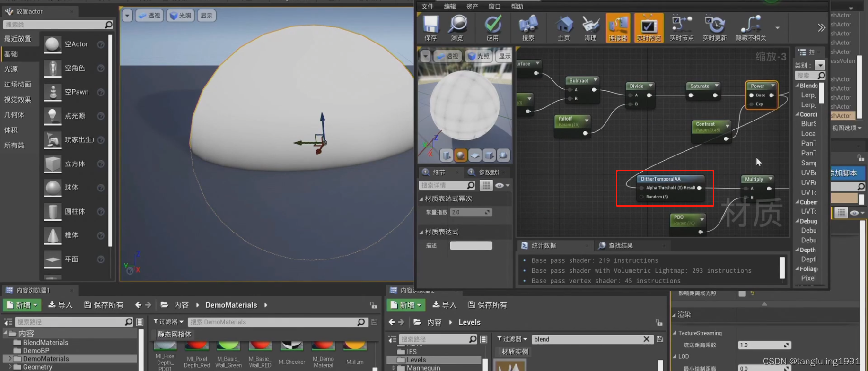Viewport: 868px width, 371px height.
Task: Click 导入 import in content browser 1
Action: pyautogui.click(x=61, y=305)
